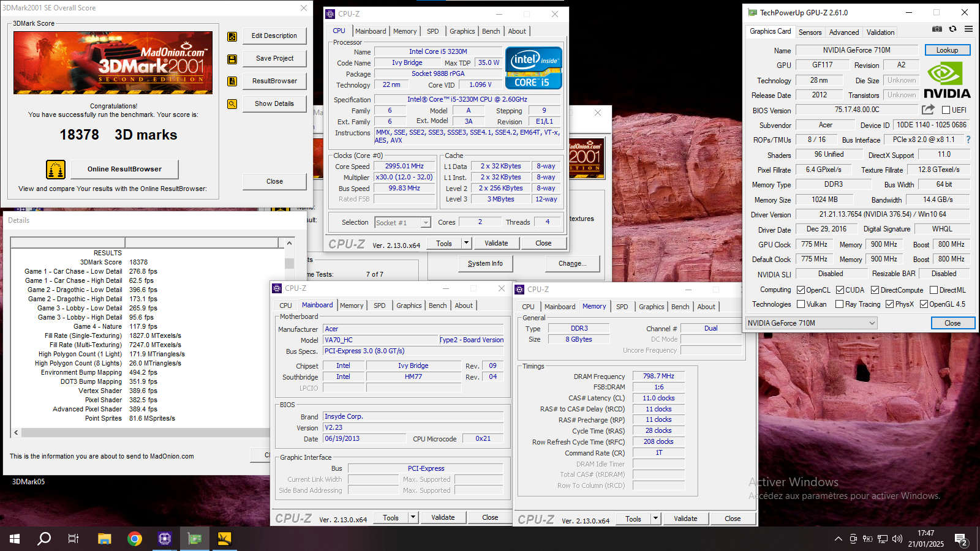Viewport: 980px width, 551px height.
Task: Click the System Info button
Action: point(485,263)
